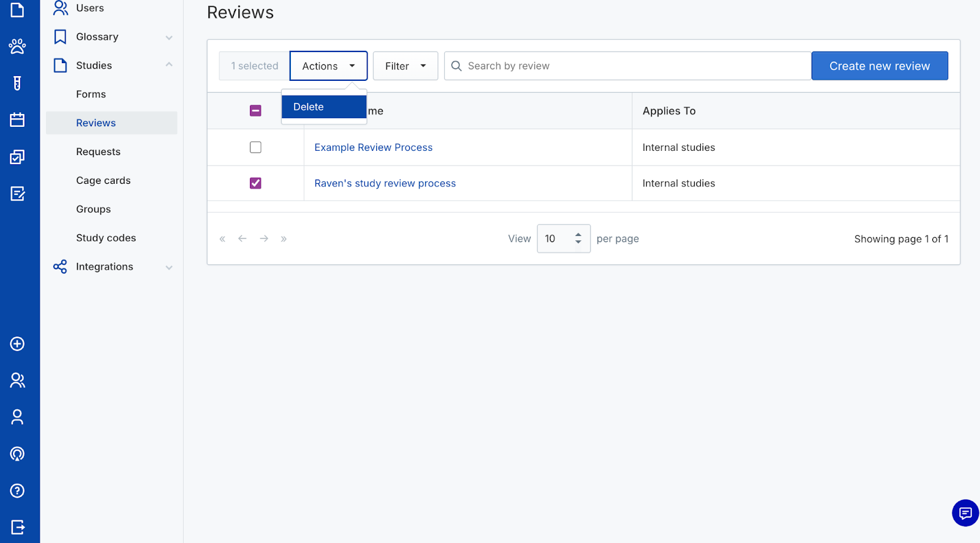Click the plus circle create icon

(x=17, y=344)
